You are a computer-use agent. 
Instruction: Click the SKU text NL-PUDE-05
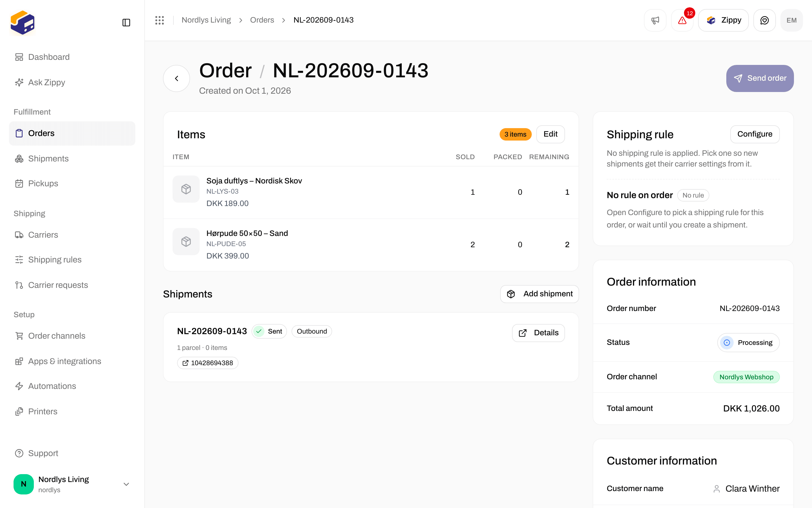pos(226,244)
